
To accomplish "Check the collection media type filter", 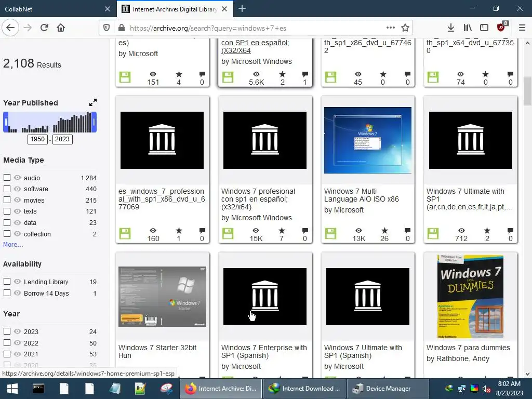I will coord(7,234).
